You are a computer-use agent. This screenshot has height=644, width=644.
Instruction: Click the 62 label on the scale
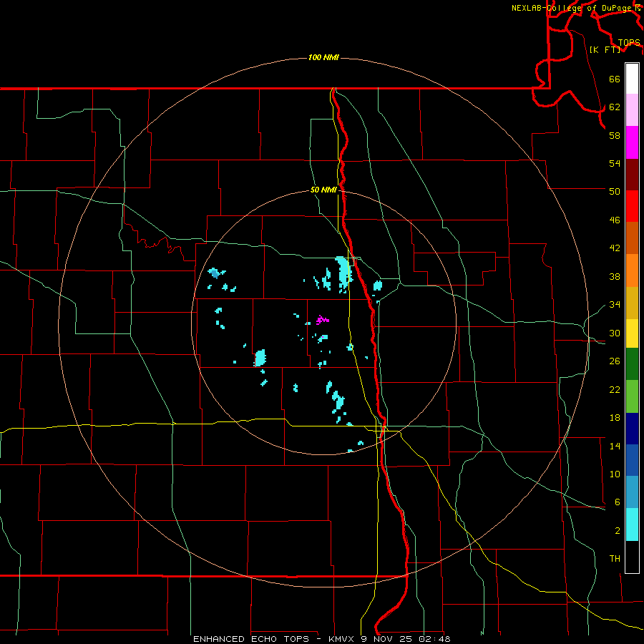click(615, 107)
